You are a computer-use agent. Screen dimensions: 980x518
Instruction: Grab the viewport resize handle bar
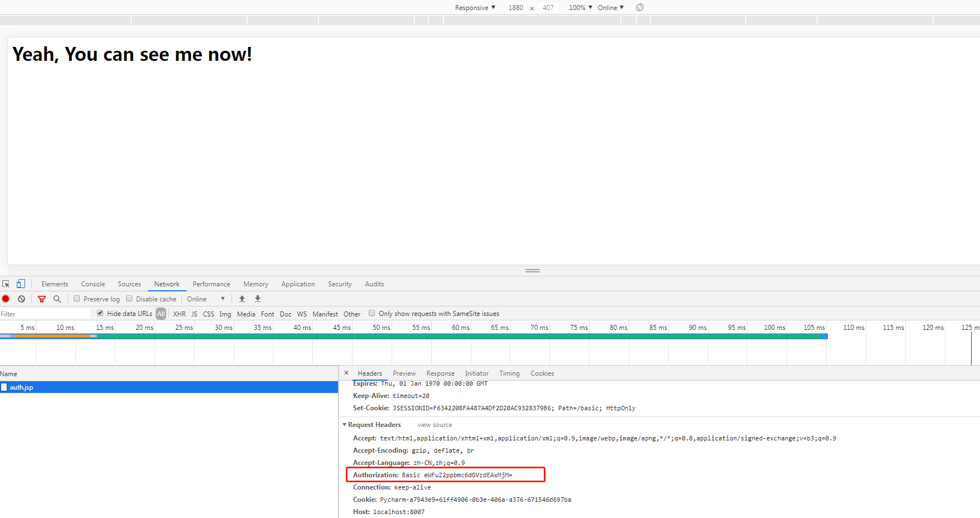pos(533,271)
